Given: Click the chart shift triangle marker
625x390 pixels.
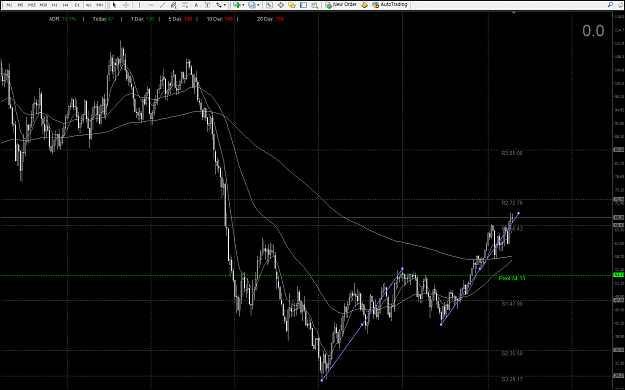Looking at the screenshot, I should pos(514,13).
